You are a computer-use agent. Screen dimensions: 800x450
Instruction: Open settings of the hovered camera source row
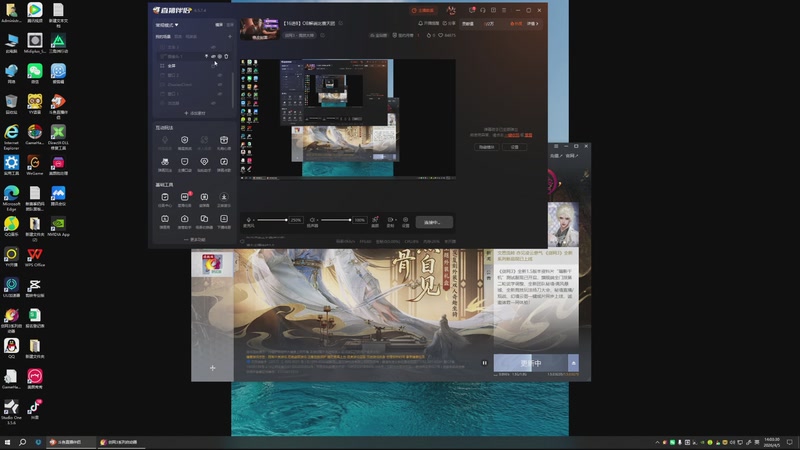(x=220, y=57)
